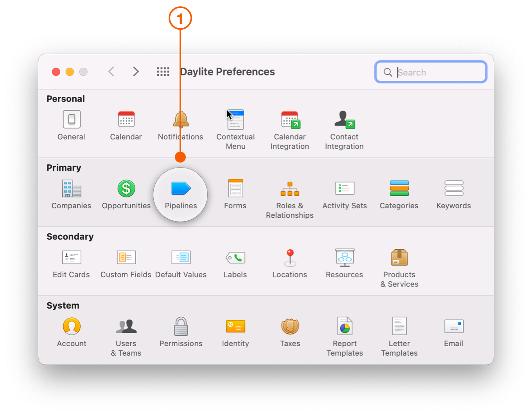Open the grid view selector in toolbar

[163, 72]
